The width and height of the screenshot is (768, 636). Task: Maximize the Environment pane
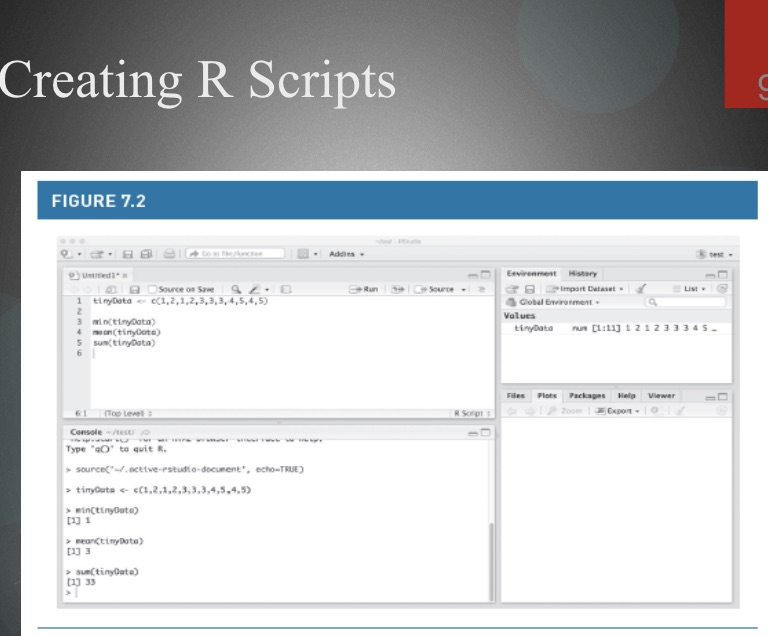722,274
